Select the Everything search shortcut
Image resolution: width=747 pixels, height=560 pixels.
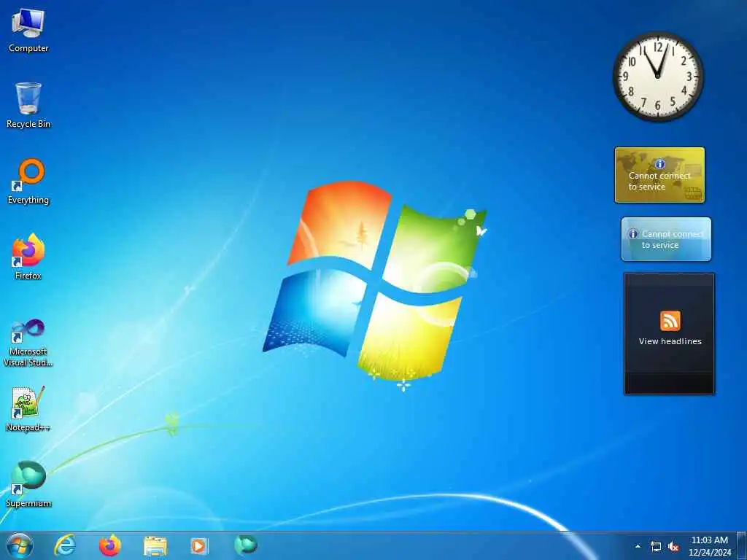pos(28,182)
